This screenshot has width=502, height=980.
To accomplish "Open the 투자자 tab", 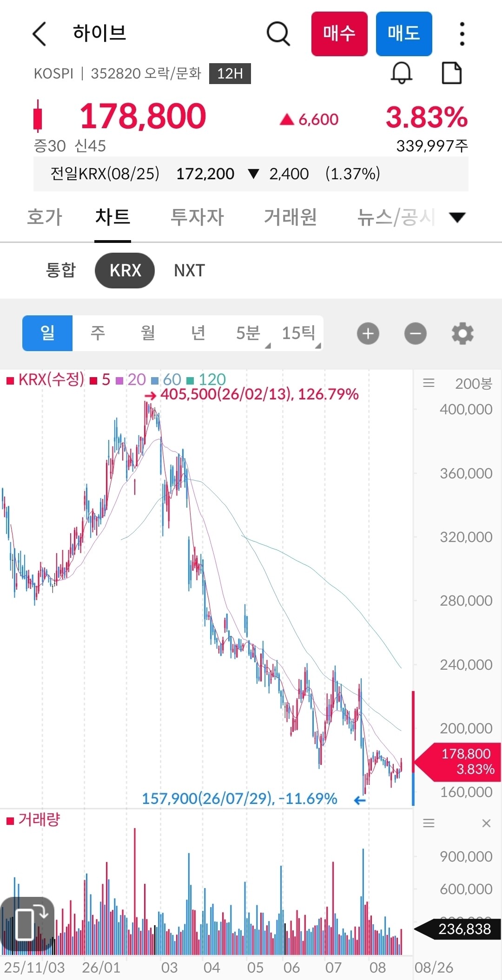I will 197,217.
